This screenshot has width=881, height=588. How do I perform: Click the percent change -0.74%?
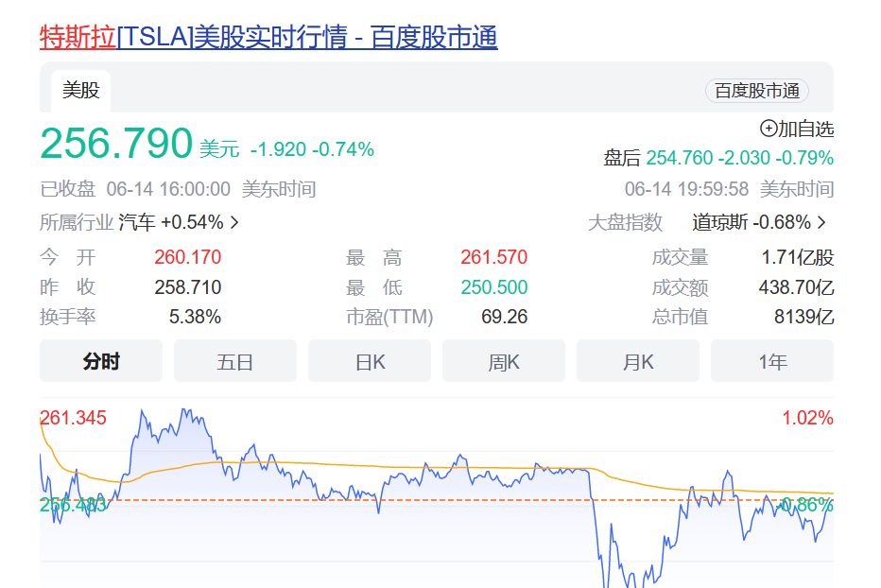(x=343, y=149)
